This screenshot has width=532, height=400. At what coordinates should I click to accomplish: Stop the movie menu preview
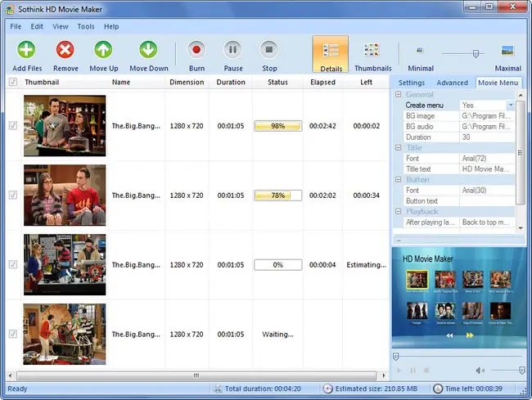(426, 371)
